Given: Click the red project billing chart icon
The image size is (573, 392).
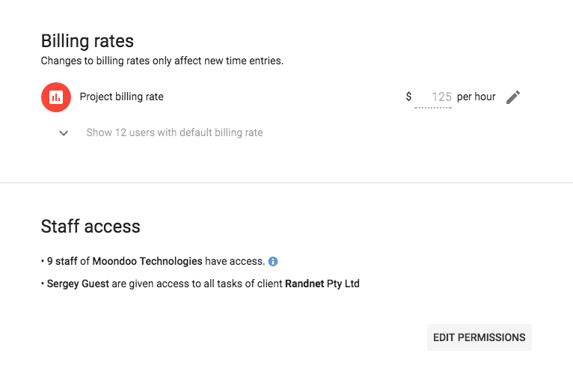Looking at the screenshot, I should pos(56,97).
